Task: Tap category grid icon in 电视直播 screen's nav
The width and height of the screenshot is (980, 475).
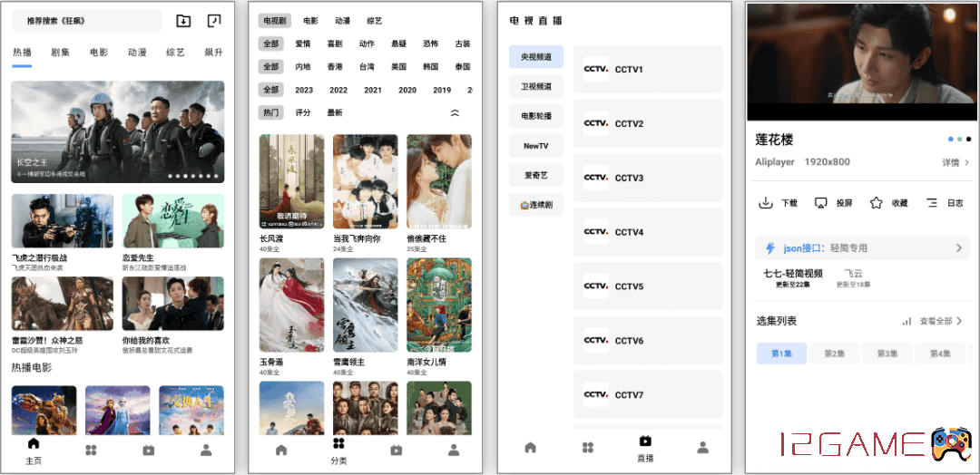Action: [588, 447]
